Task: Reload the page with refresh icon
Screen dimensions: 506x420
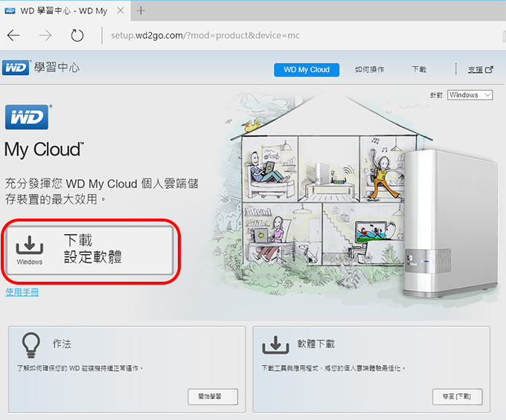Action: (77, 36)
